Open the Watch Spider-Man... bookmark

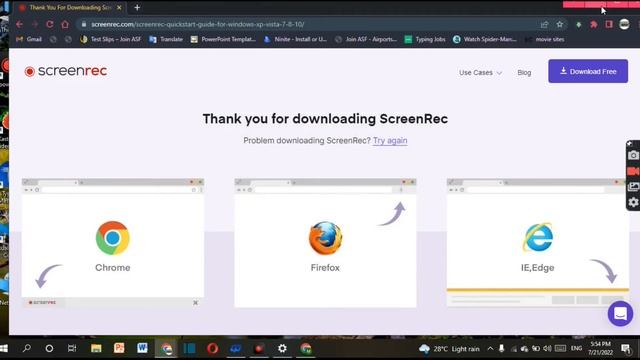point(485,39)
